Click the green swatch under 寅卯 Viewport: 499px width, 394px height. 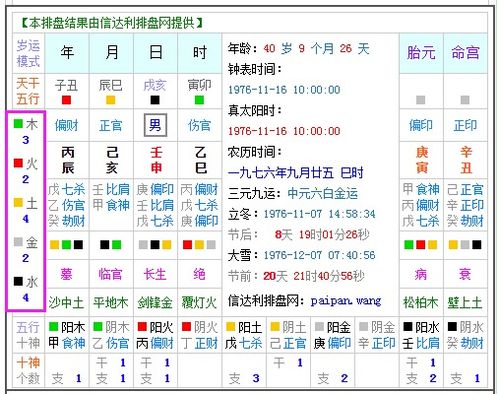199,100
